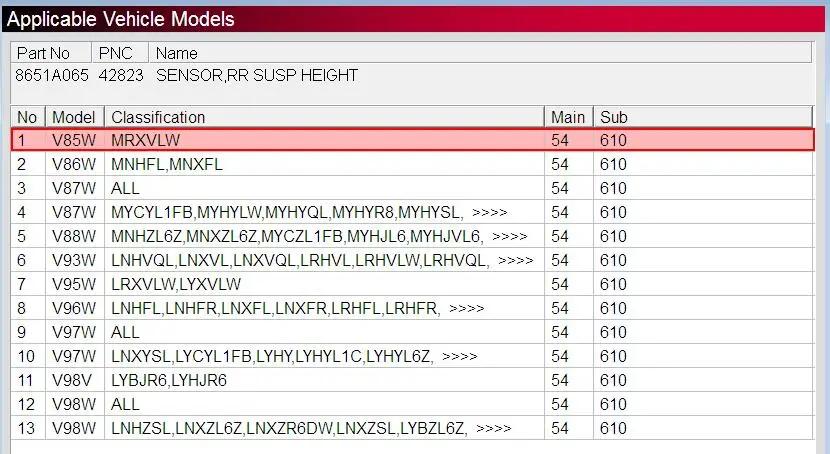Select model V93W
830x454 pixels.
[74, 260]
